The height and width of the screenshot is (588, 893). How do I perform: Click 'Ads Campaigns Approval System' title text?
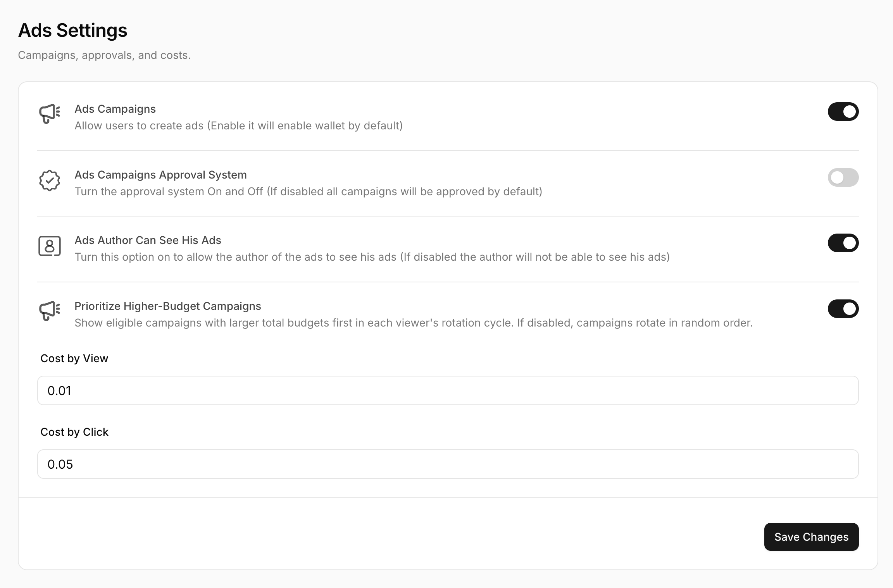[160, 175]
